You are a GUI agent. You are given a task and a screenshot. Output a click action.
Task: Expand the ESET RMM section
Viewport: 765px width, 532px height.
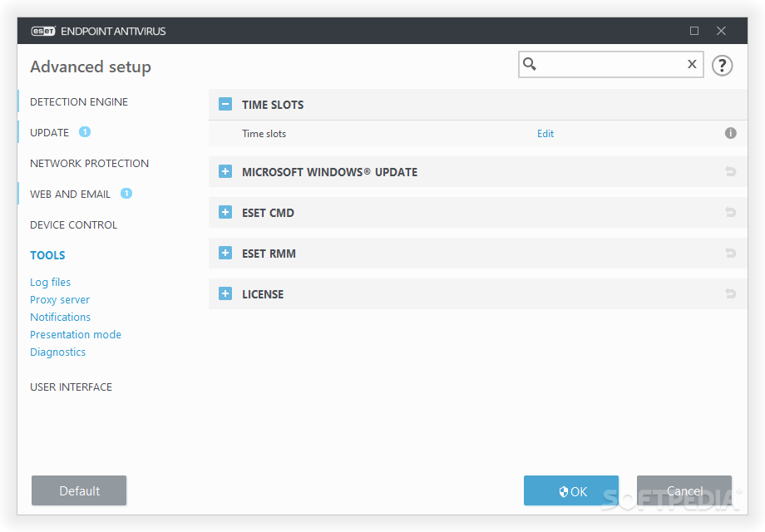(x=225, y=253)
